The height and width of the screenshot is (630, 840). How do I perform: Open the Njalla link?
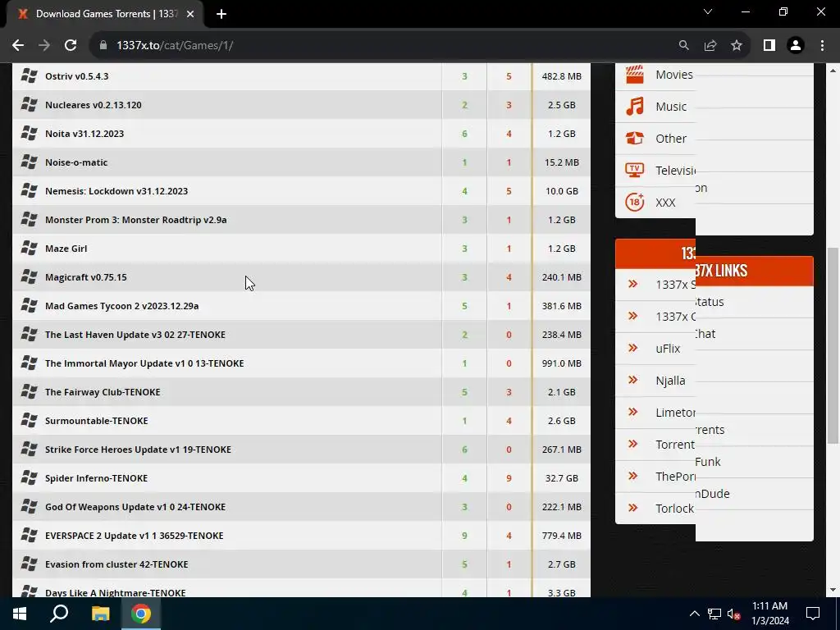(x=670, y=381)
